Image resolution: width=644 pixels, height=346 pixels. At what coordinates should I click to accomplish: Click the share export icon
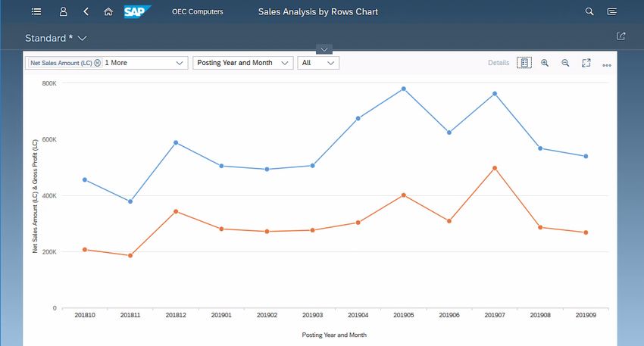click(621, 36)
